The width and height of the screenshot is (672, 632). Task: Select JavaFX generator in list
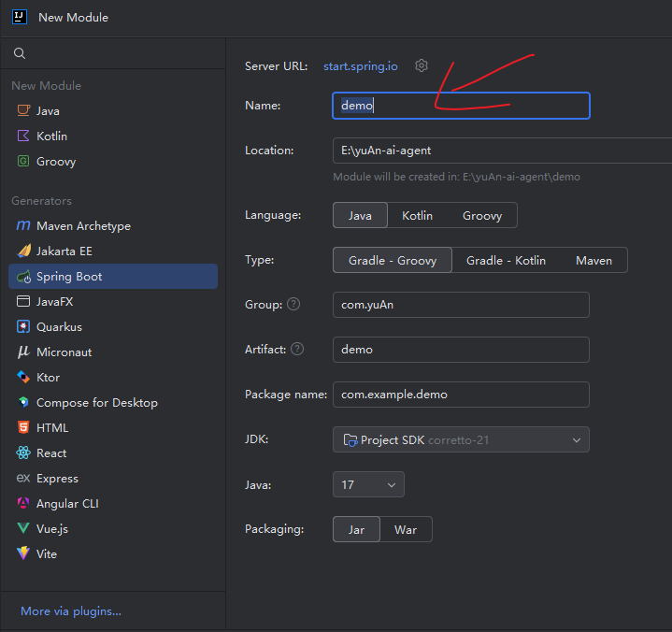[113, 301]
